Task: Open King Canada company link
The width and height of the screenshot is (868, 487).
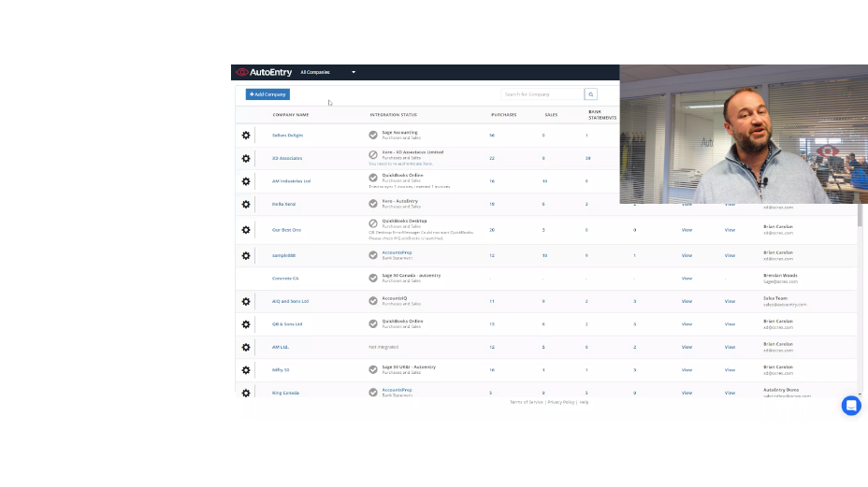Action: click(x=285, y=393)
